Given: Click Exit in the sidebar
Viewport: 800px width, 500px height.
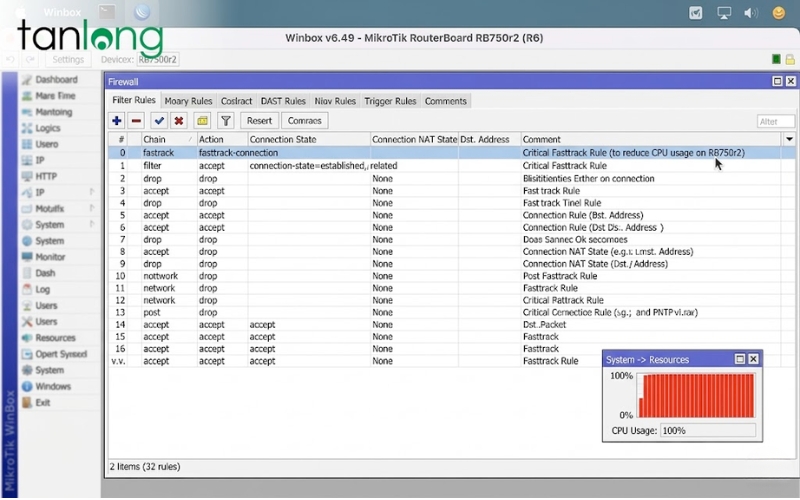Looking at the screenshot, I should (x=43, y=403).
